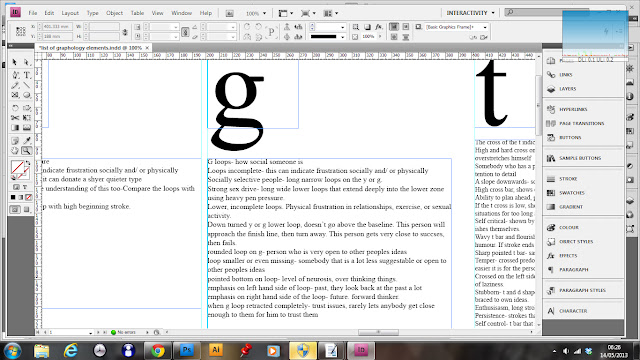Switch to Normal view mode
Viewport: 640px width, 360px height.
click(x=15, y=209)
